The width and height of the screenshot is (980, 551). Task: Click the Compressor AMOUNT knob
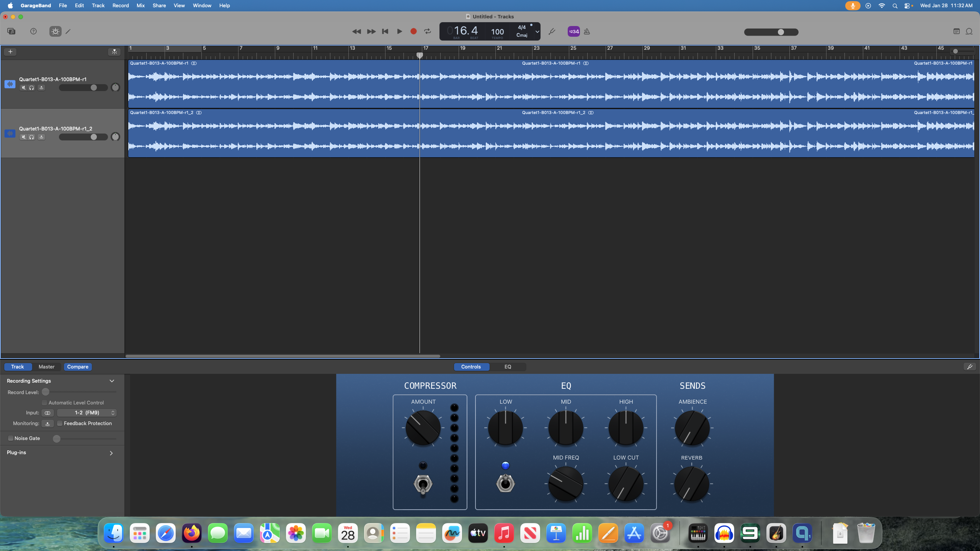click(x=423, y=428)
